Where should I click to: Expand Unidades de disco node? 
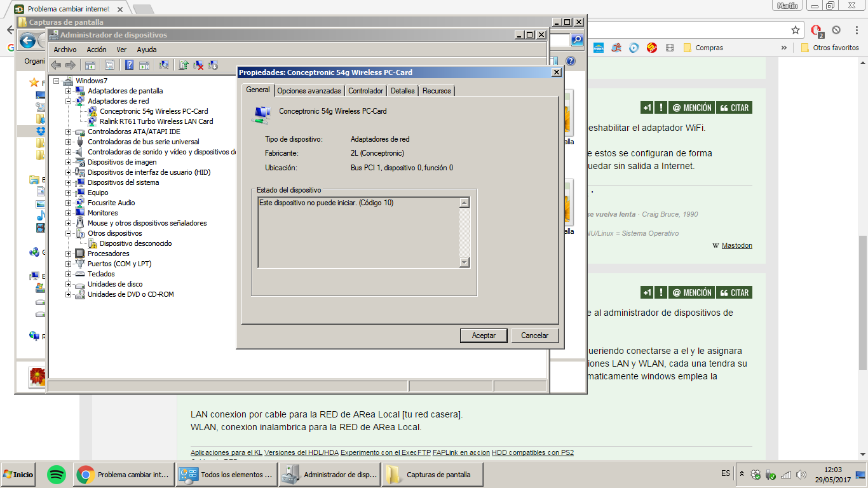click(x=69, y=284)
